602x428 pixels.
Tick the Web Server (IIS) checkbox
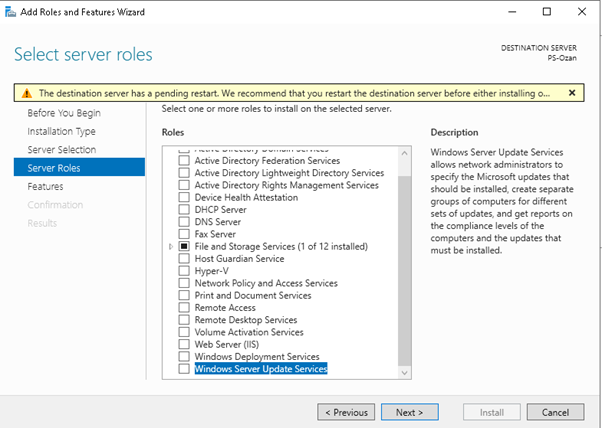(x=183, y=345)
